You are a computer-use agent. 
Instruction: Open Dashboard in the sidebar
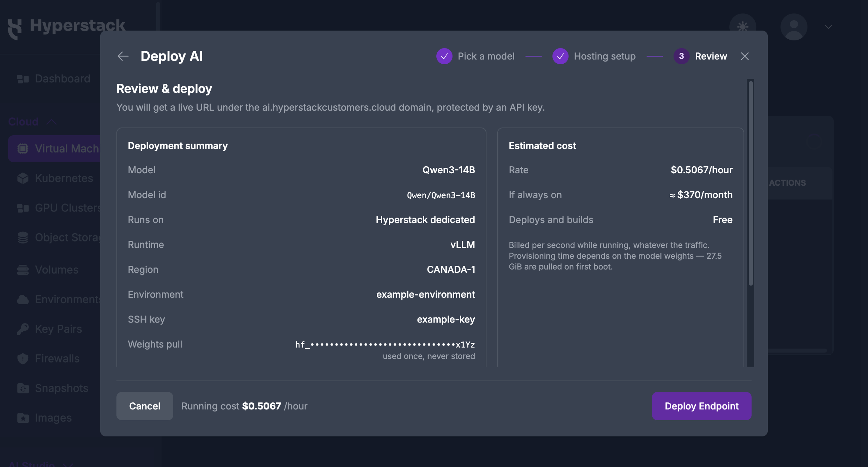[54, 78]
